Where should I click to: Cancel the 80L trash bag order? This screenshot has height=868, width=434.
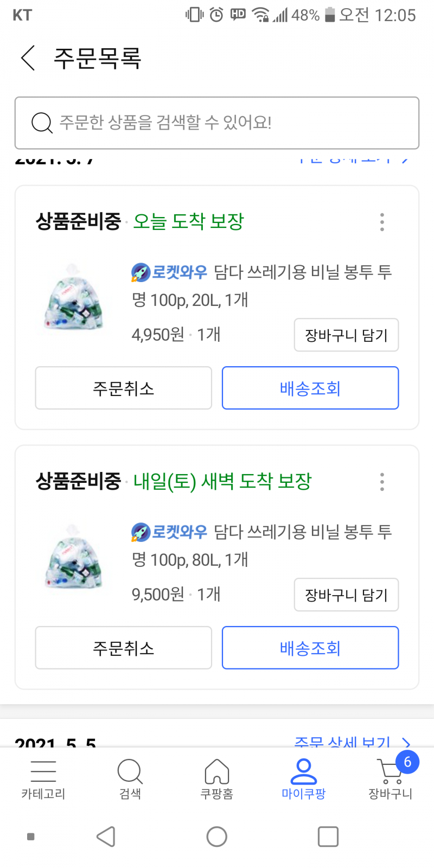click(x=124, y=648)
